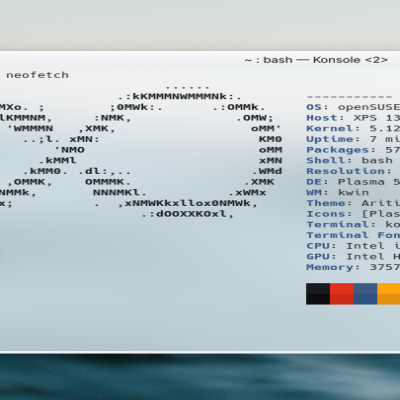This screenshot has width=400, height=400.
Task: Click the Konsole window title text
Action: coord(316,60)
